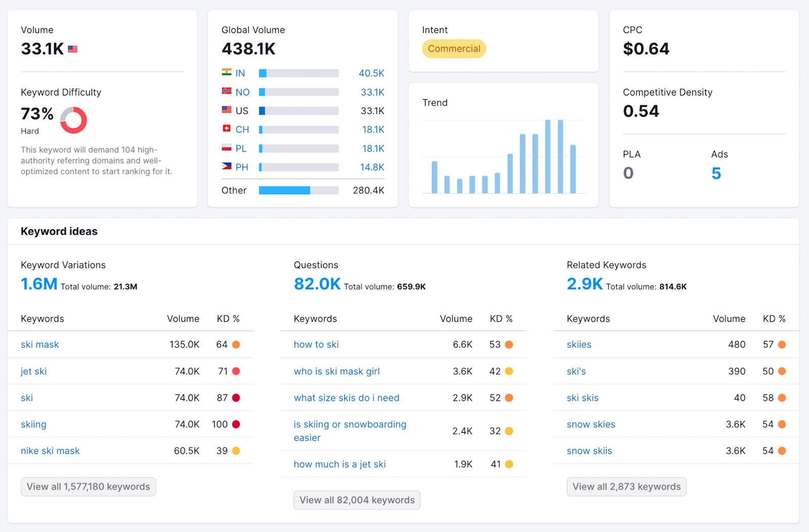Open the ski mask keyword link

[39, 344]
